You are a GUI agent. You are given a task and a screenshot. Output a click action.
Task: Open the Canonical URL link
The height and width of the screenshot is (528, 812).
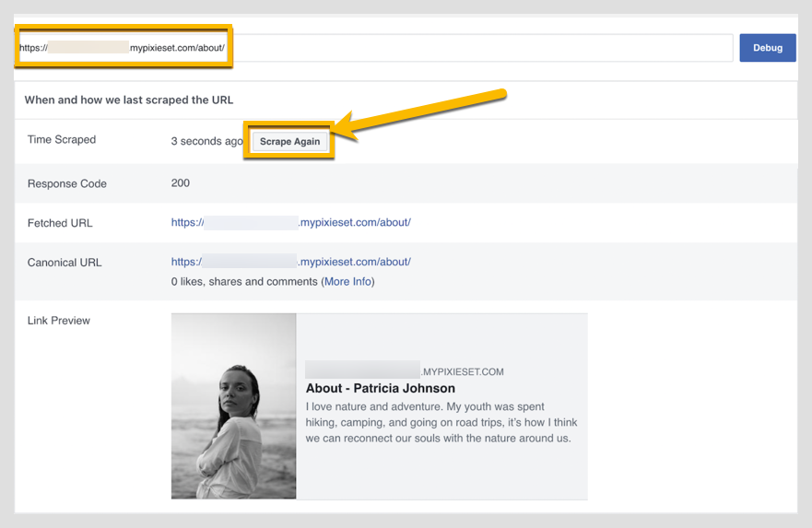point(290,262)
